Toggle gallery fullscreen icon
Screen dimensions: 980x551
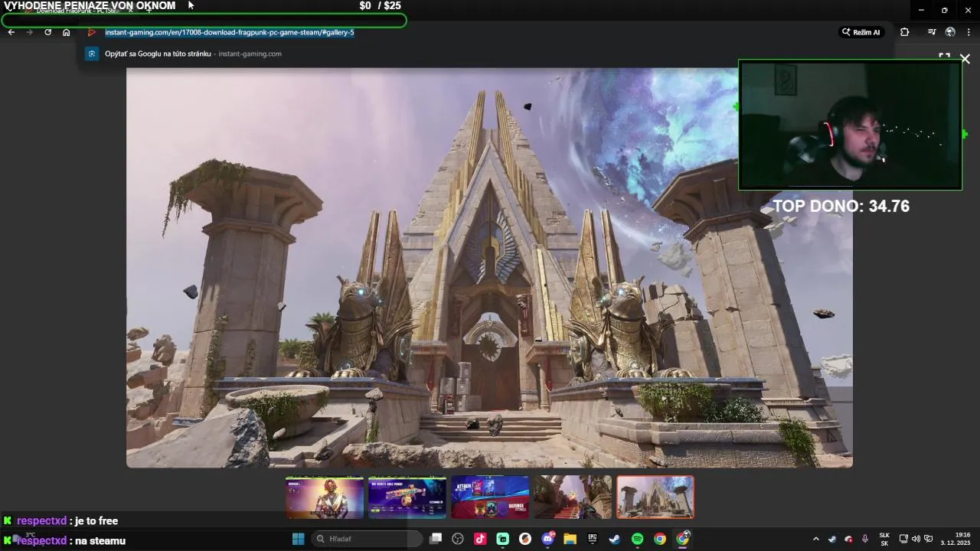pos(944,57)
